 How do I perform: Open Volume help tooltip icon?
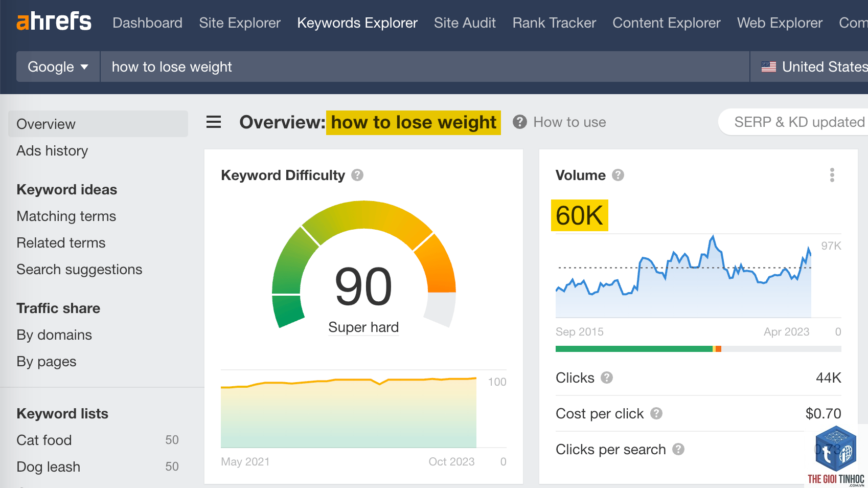pos(618,175)
